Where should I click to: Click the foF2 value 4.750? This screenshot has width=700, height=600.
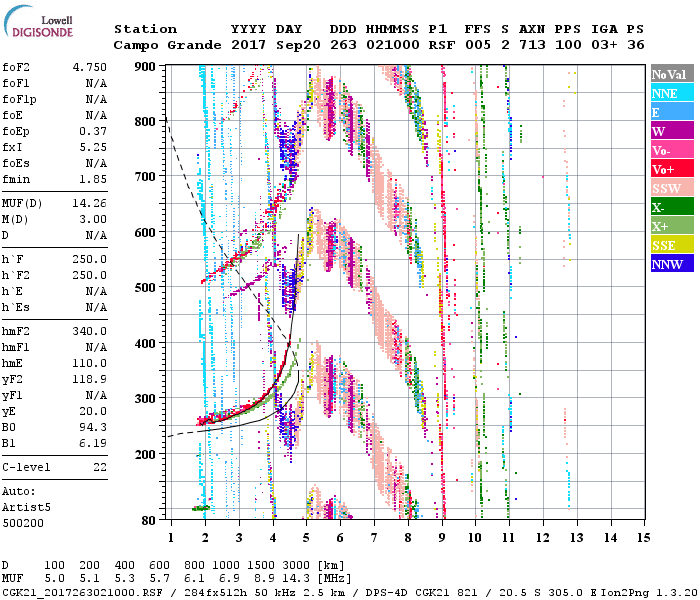click(x=89, y=67)
